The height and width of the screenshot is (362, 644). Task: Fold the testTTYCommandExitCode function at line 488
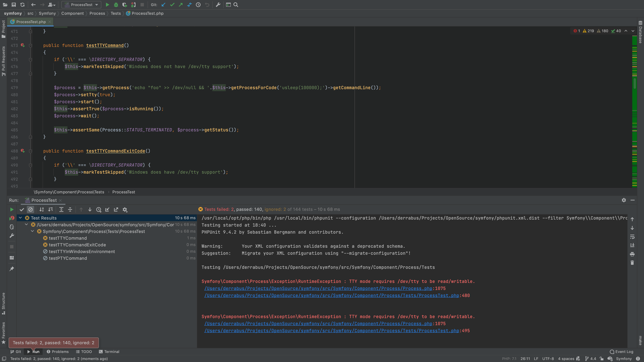point(31,151)
